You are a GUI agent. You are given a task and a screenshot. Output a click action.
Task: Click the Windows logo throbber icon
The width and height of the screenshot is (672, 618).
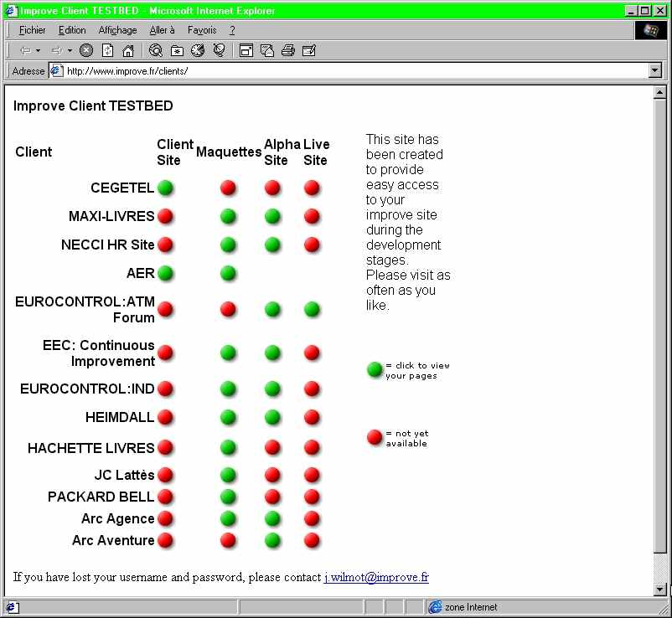click(x=650, y=30)
